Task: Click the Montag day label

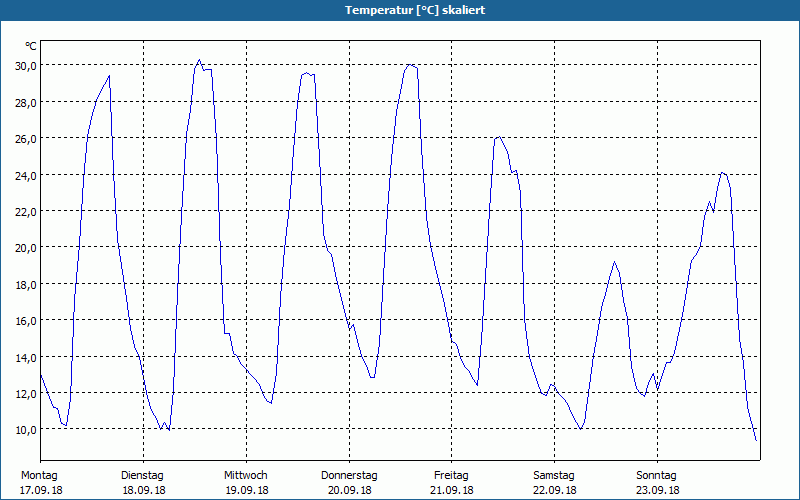Action: [x=39, y=476]
